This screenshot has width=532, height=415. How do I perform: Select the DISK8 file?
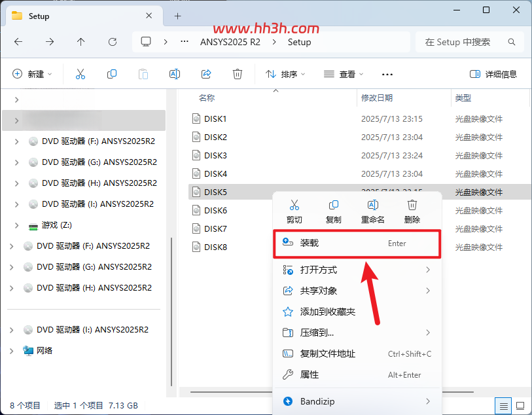[x=215, y=247]
